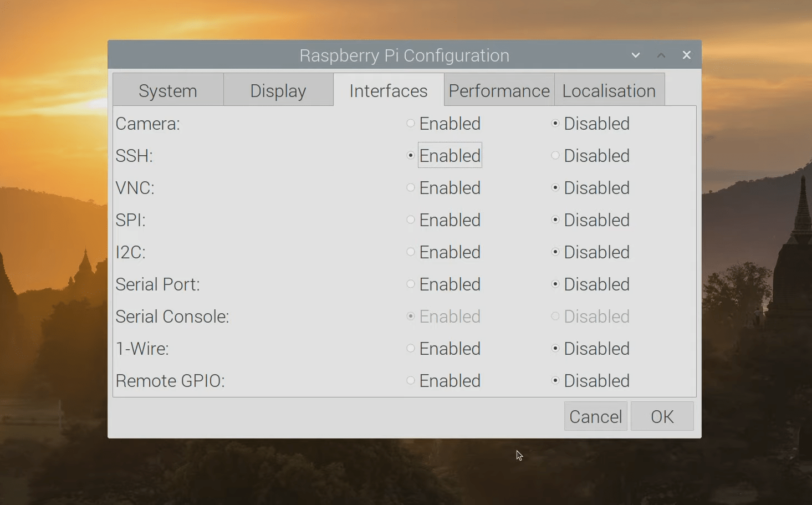Click the Cancel button
This screenshot has height=505, width=812.
click(x=595, y=416)
